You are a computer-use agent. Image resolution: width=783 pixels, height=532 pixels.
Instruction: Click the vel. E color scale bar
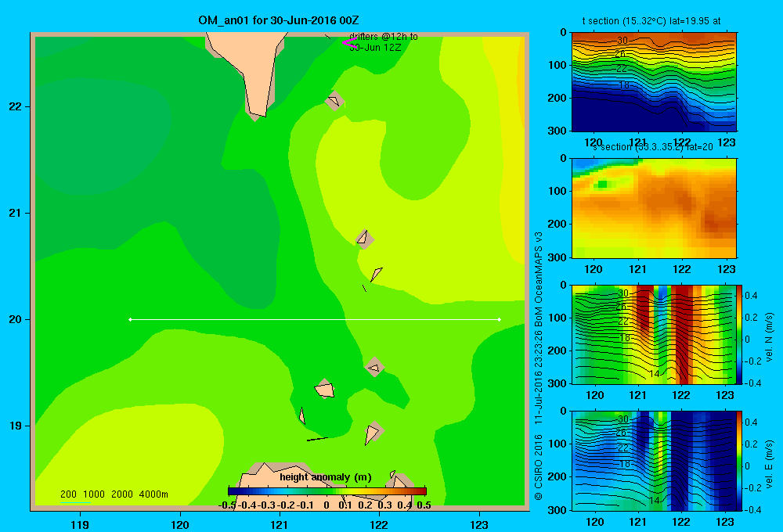point(740,461)
